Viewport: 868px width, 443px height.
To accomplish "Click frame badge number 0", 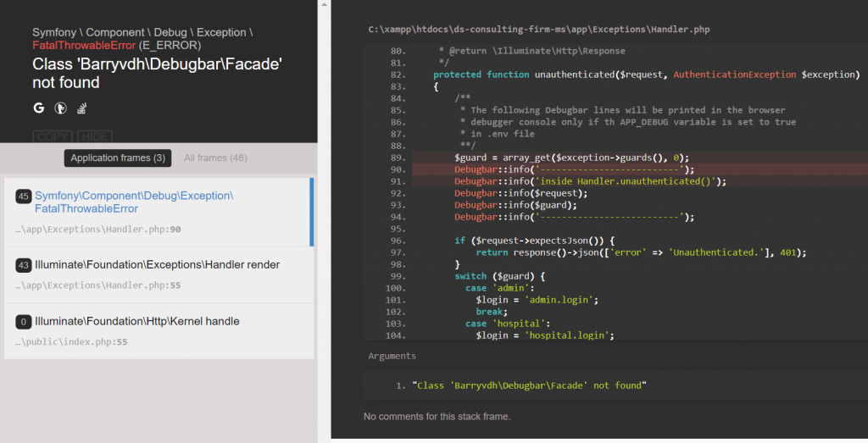I will 24,322.
